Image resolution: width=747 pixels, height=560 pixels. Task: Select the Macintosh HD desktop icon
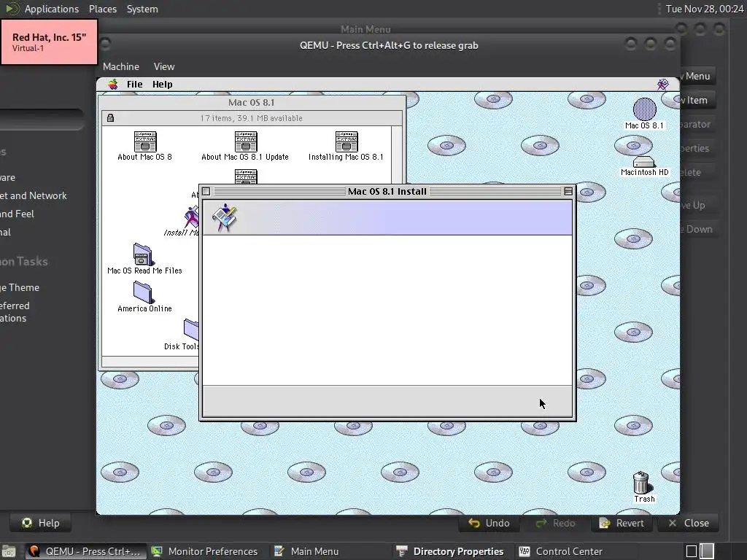tap(644, 162)
